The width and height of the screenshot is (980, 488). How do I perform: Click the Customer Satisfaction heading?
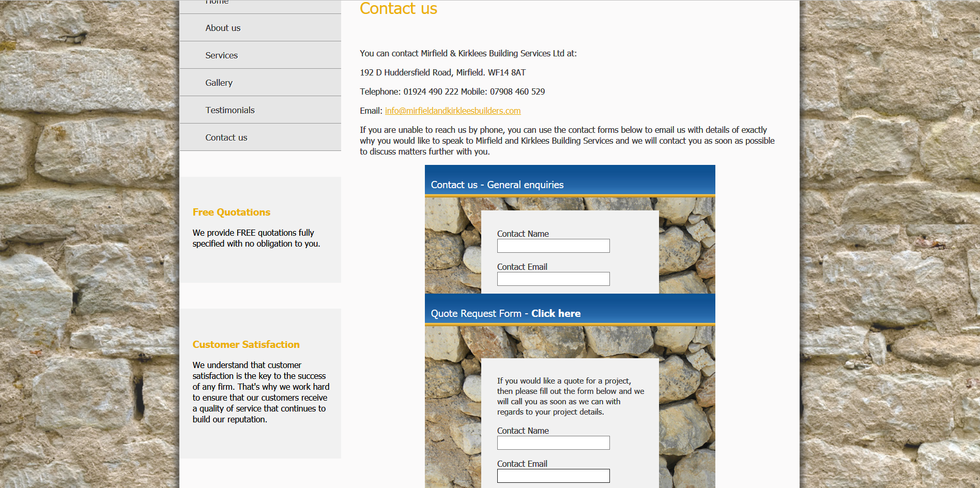[246, 344]
